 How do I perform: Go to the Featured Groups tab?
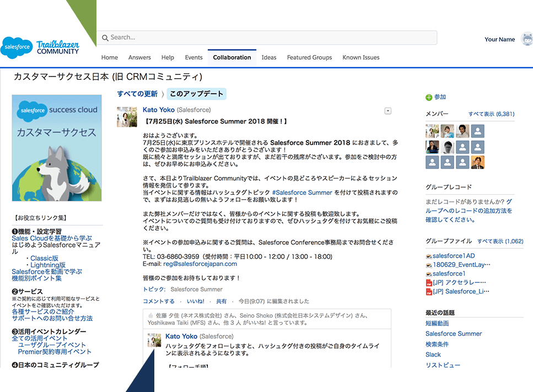pos(309,57)
